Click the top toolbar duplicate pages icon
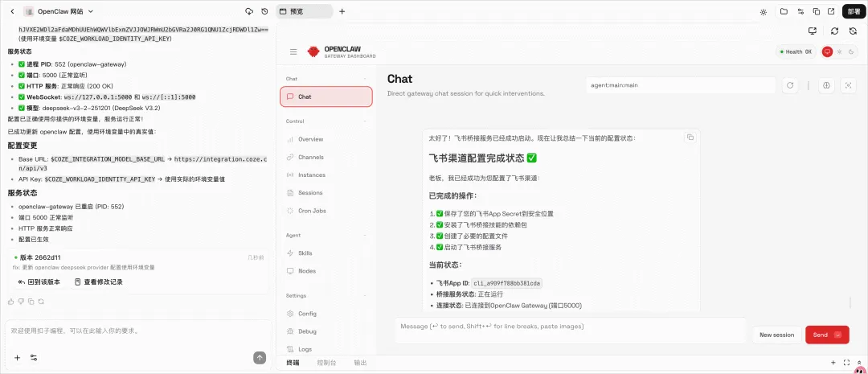The height and width of the screenshot is (374, 868). [816, 11]
